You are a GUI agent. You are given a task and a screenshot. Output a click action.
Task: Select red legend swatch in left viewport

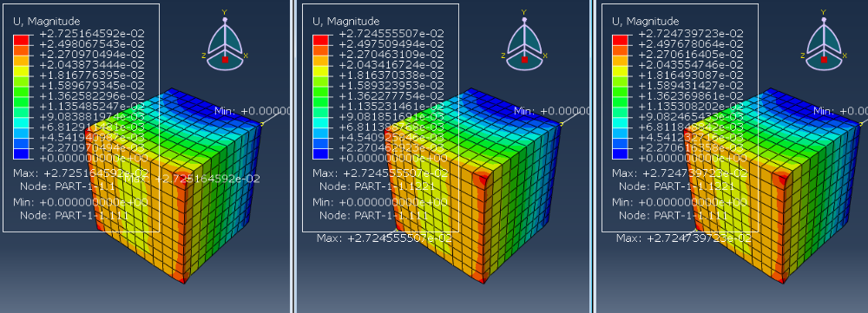[x=21, y=39]
